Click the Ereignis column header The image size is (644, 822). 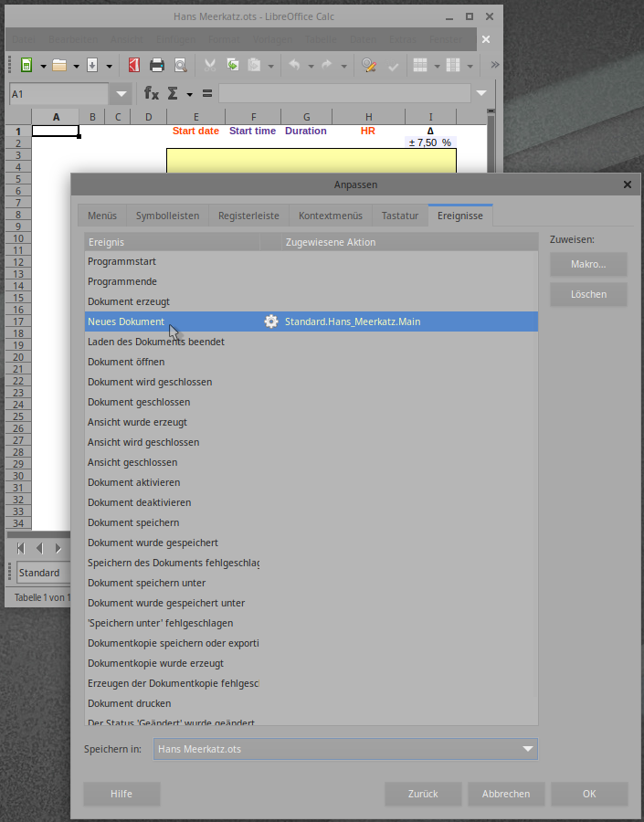[172, 242]
